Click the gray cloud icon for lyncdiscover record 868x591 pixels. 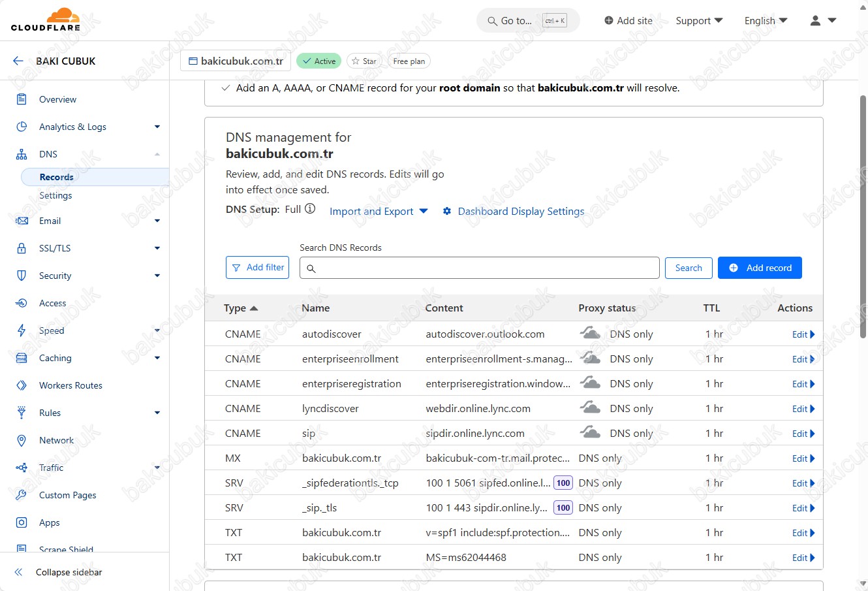590,408
